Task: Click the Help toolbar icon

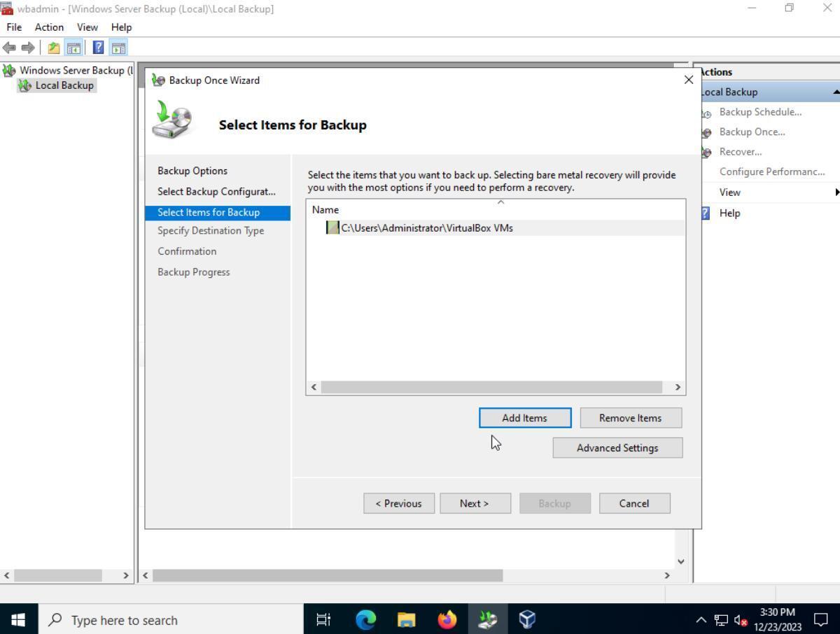Action: pyautogui.click(x=98, y=47)
